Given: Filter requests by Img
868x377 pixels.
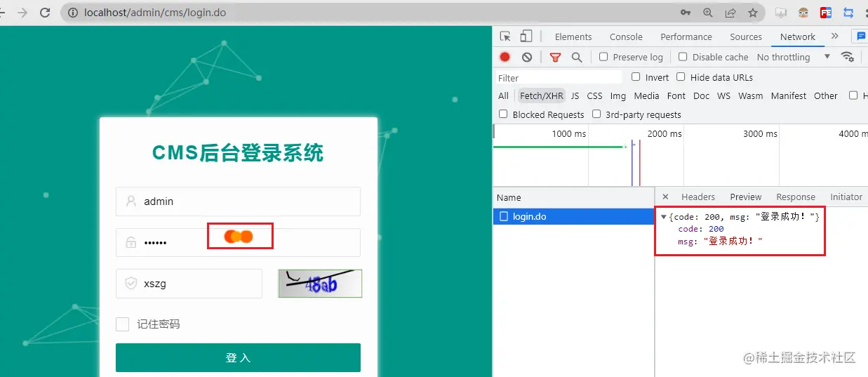Looking at the screenshot, I should pos(618,95).
